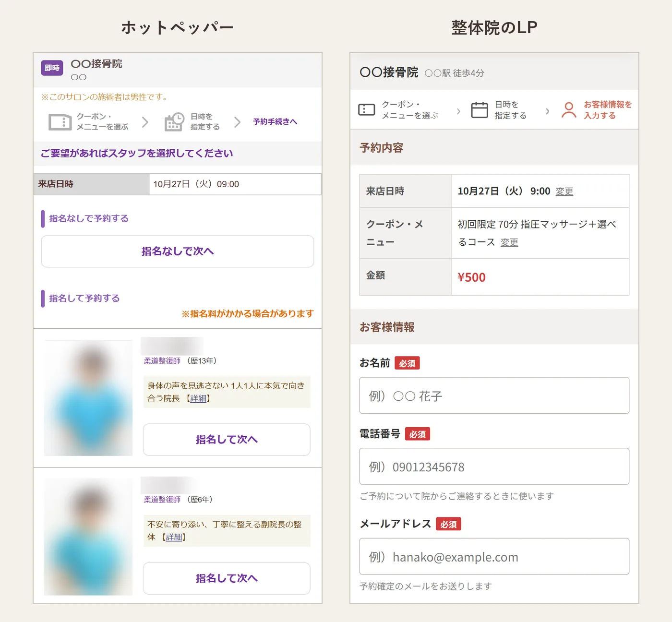Click 必須 badge next to お名前

tap(407, 363)
